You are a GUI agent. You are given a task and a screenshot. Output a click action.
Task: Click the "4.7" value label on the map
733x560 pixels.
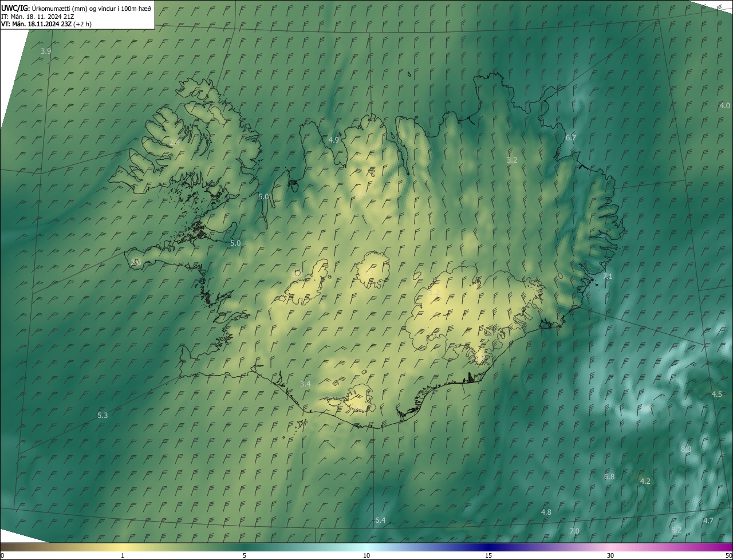(708, 521)
